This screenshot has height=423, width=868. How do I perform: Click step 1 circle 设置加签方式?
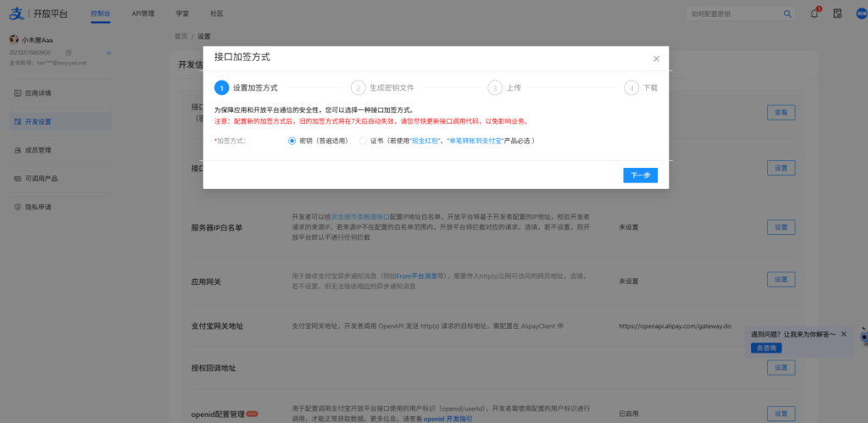click(x=221, y=88)
